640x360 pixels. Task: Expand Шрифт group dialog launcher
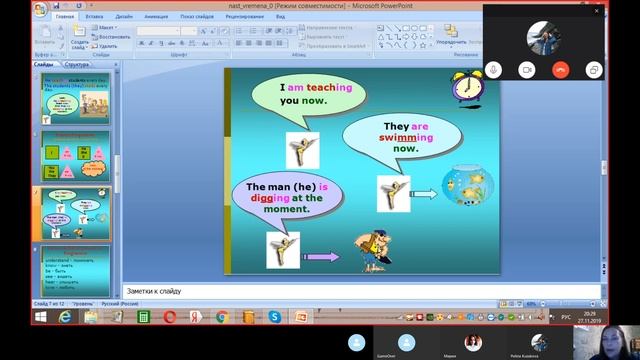tap(227, 55)
